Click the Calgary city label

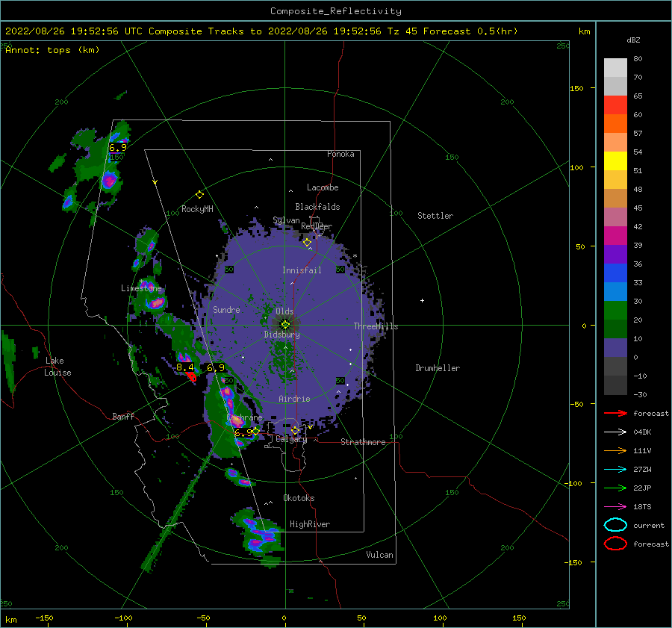[291, 439]
